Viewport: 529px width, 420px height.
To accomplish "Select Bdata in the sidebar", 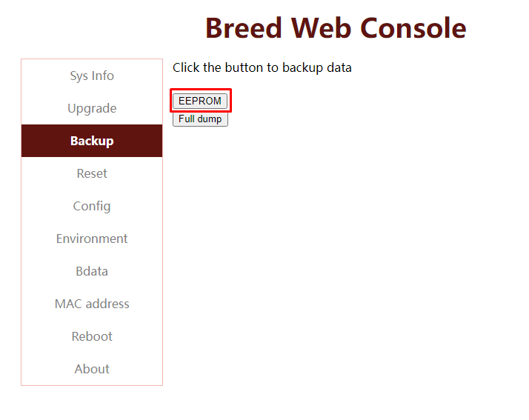I will (x=92, y=271).
